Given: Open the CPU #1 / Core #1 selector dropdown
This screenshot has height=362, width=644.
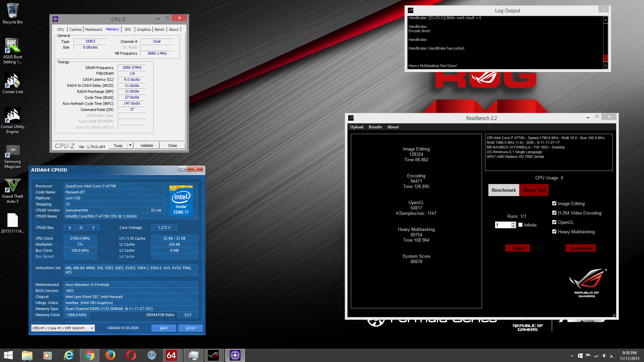Looking at the screenshot, I should tap(63, 328).
